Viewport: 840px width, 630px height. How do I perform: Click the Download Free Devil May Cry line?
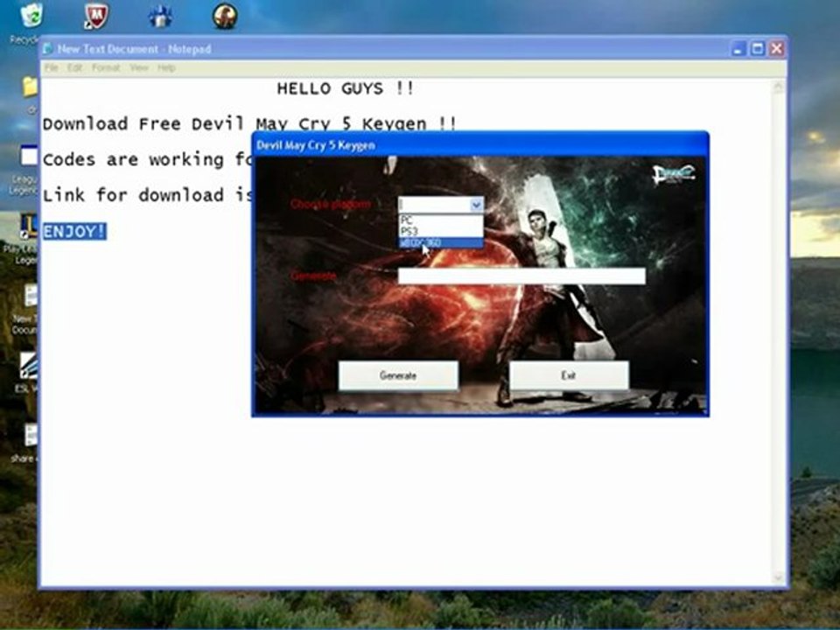point(249,123)
